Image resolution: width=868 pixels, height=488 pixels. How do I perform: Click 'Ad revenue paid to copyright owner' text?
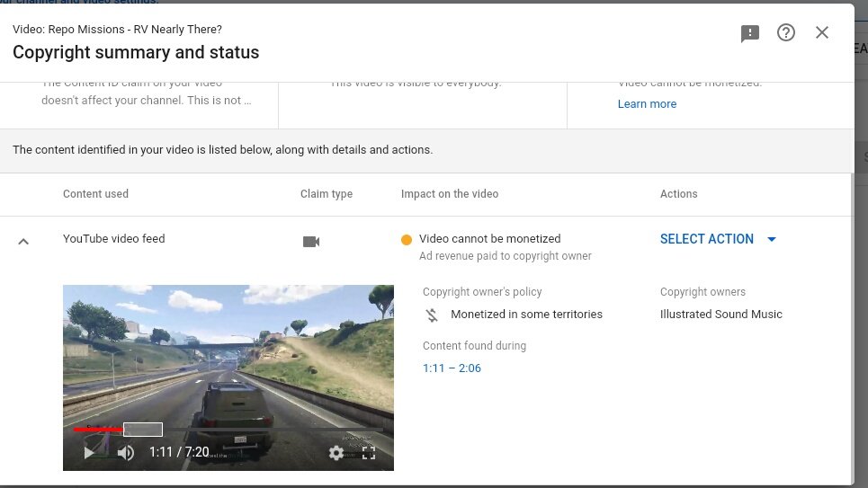tap(505, 256)
